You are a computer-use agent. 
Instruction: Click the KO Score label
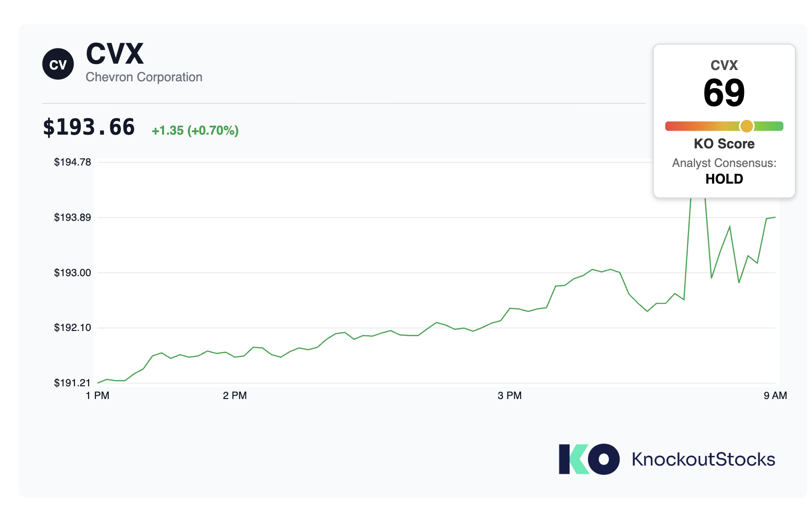[724, 143]
